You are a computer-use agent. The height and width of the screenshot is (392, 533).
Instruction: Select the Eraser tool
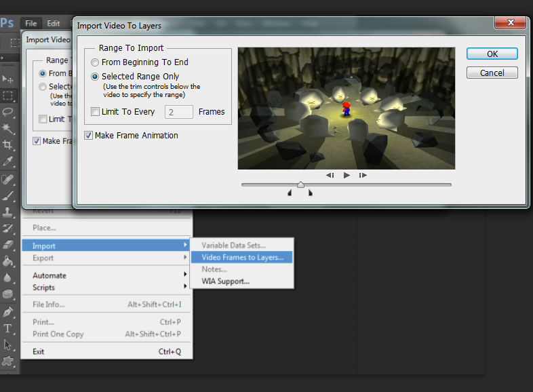(7, 244)
